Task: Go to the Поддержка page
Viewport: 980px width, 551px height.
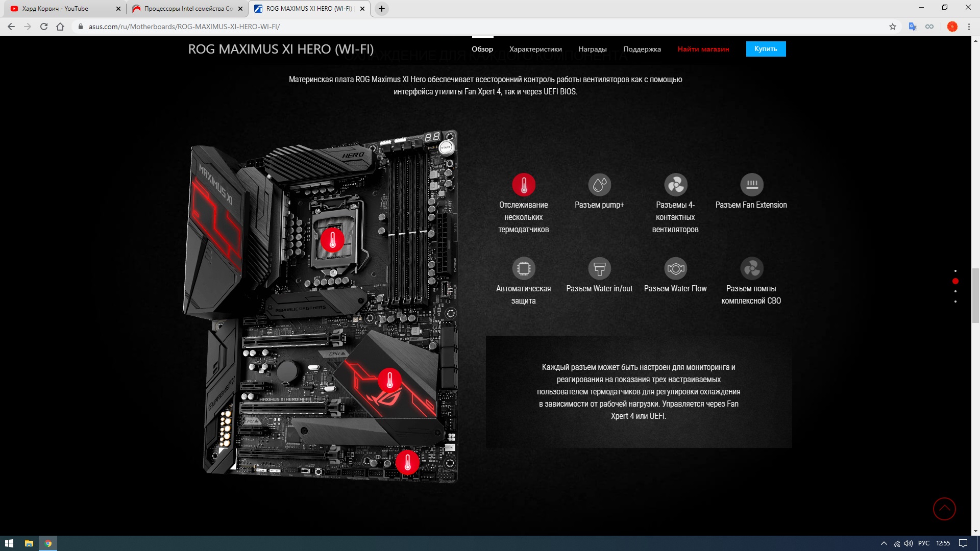Action: [x=642, y=49]
